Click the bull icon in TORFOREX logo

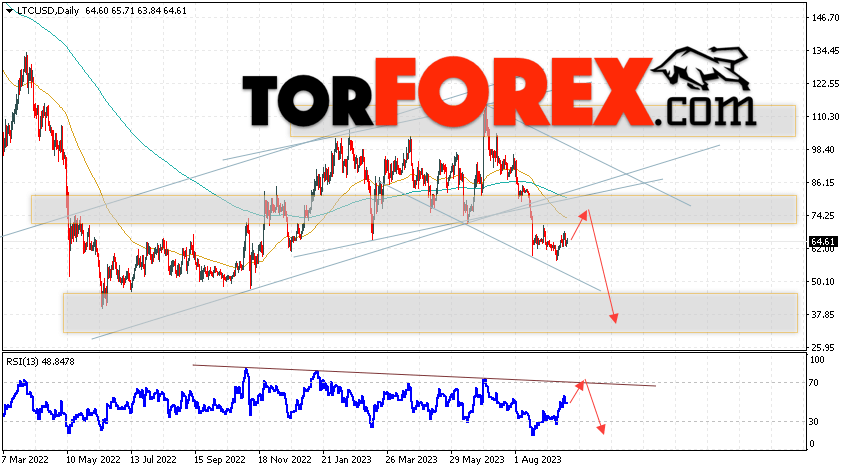pyautogui.click(x=700, y=68)
